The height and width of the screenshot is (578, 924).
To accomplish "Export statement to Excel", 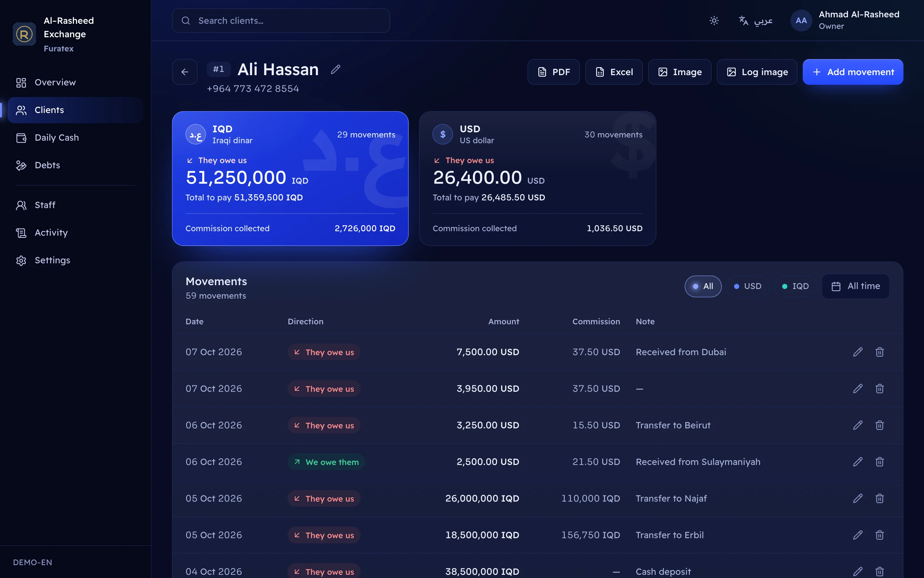I will coord(614,72).
